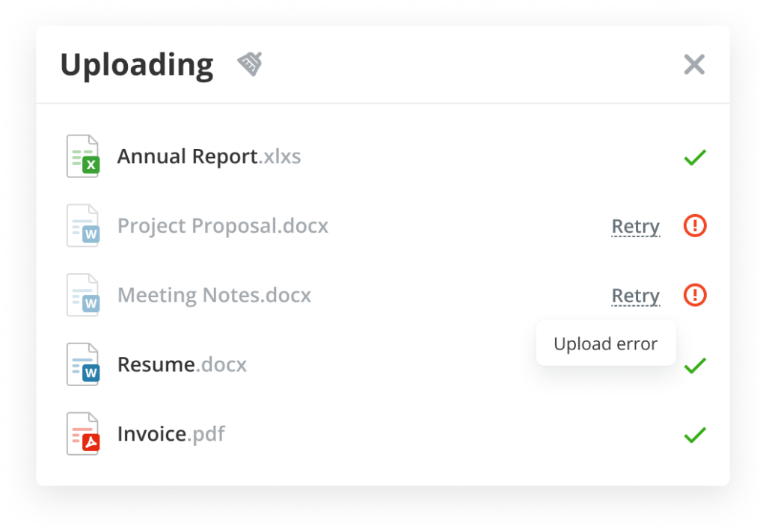
Task: Retry uploading Project Proposal.docx
Action: click(x=635, y=226)
